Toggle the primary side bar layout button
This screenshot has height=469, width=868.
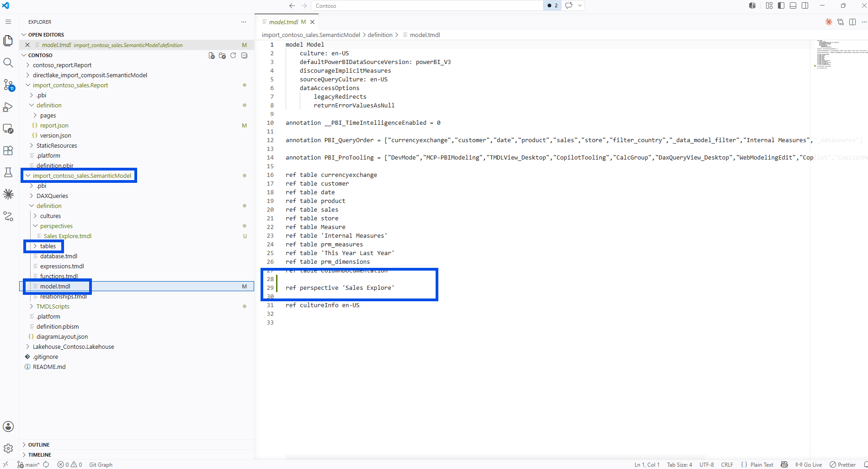click(x=781, y=5)
